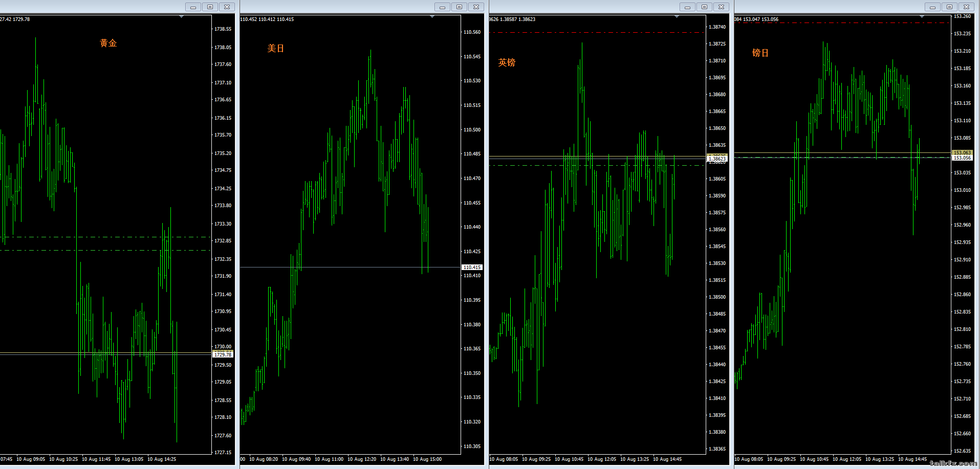
Task: Click 10 Aug 09:05 on gold time axis
Action: click(x=31, y=459)
